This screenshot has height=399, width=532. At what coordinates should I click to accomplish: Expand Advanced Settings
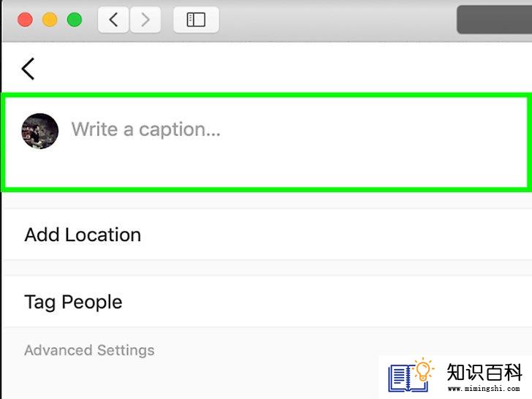click(x=89, y=350)
